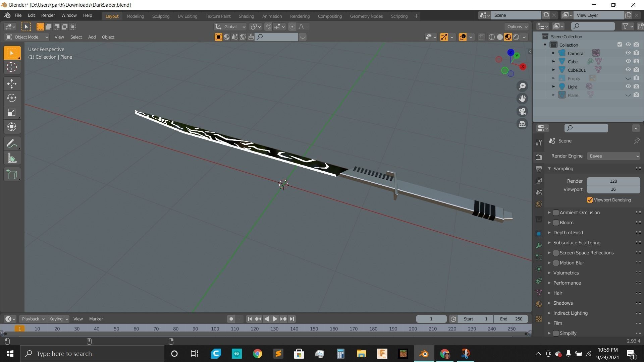The width and height of the screenshot is (644, 362).
Task: Switch perspective/orthographic grid icon
Action: [x=522, y=124]
